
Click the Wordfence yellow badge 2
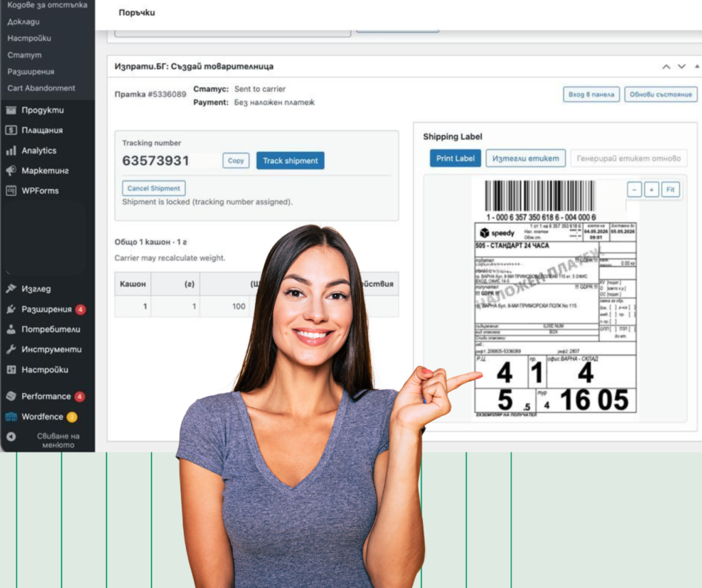pyautogui.click(x=72, y=417)
